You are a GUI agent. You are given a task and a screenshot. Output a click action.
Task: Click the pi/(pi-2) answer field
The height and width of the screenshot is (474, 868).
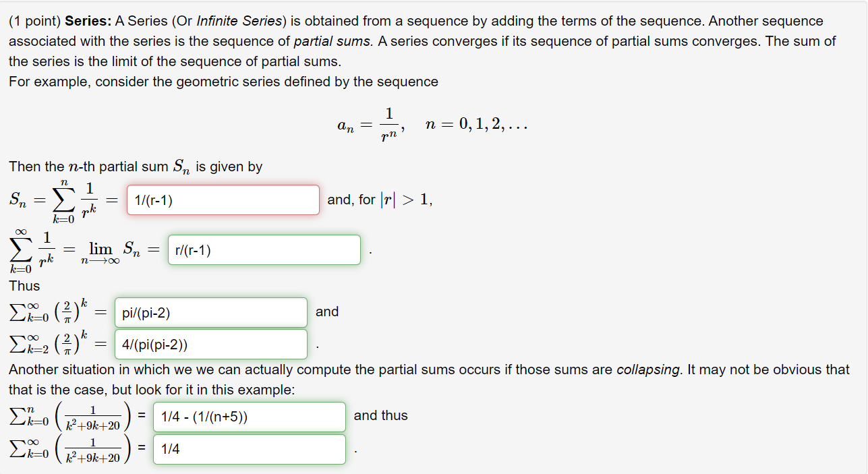coord(210,312)
